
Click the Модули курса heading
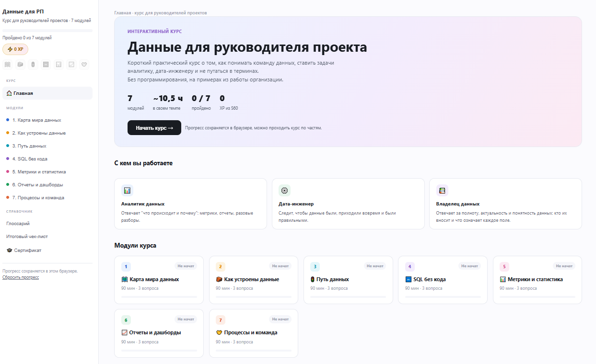tap(135, 246)
